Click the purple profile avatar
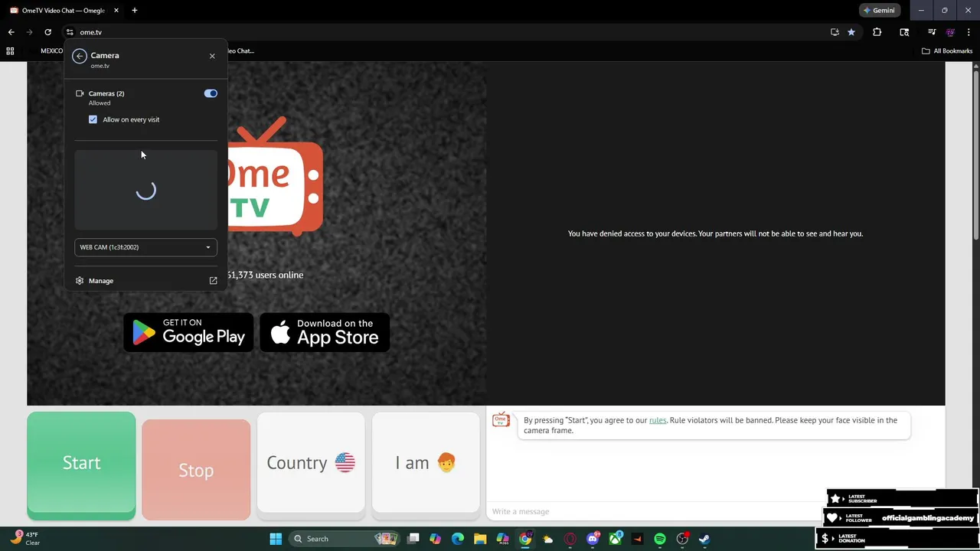The height and width of the screenshot is (551, 980). tap(950, 32)
